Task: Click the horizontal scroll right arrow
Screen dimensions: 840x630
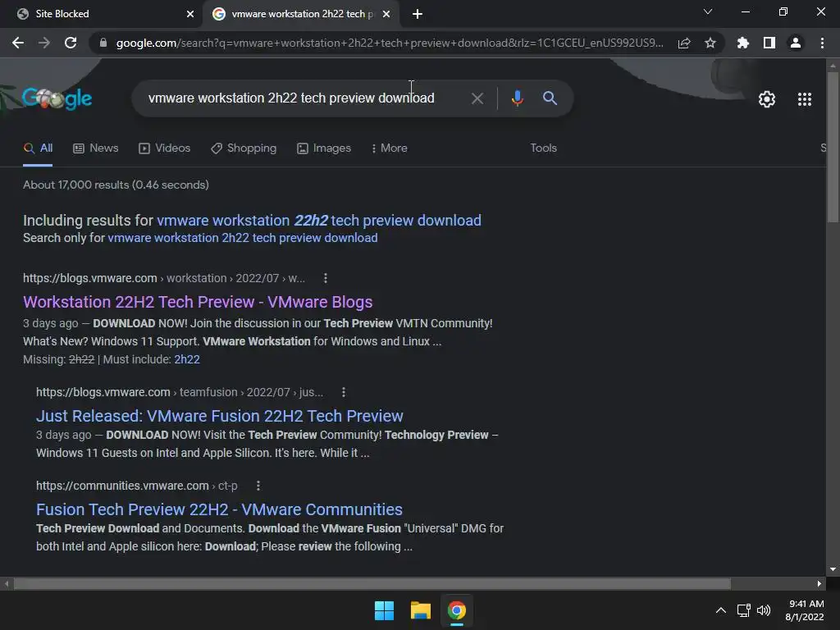Action: pyautogui.click(x=819, y=583)
